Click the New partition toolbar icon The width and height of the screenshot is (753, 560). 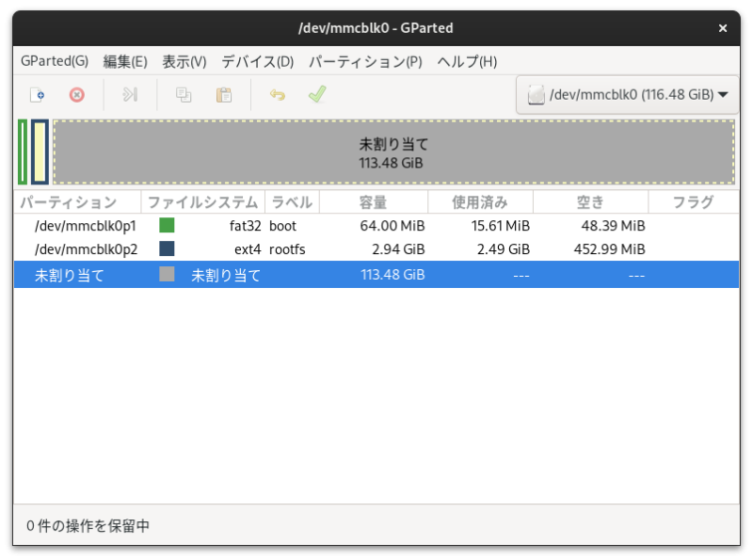click(38, 95)
